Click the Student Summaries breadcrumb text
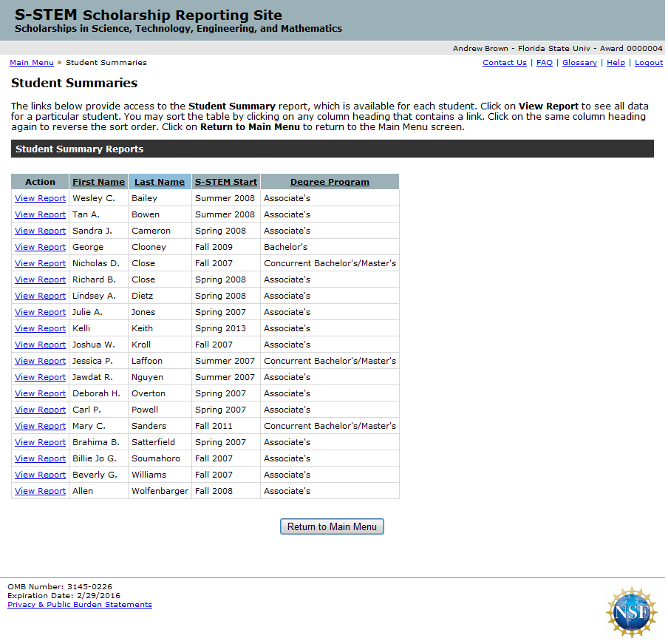 pos(106,63)
